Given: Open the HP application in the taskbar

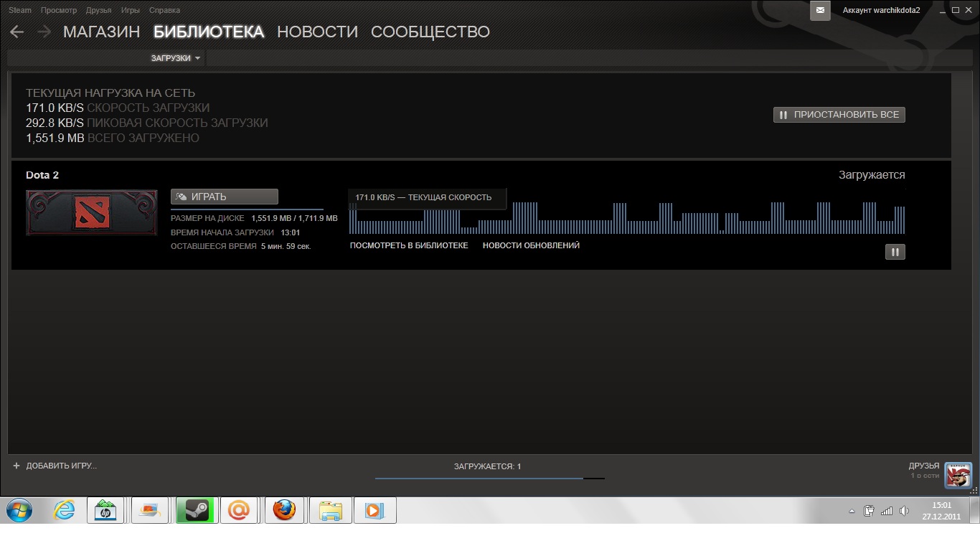Looking at the screenshot, I should [x=105, y=511].
